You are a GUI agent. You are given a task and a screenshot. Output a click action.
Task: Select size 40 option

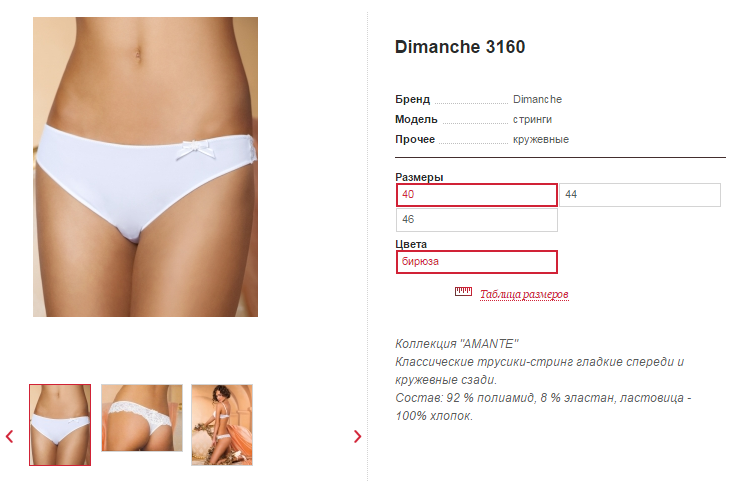(477, 195)
